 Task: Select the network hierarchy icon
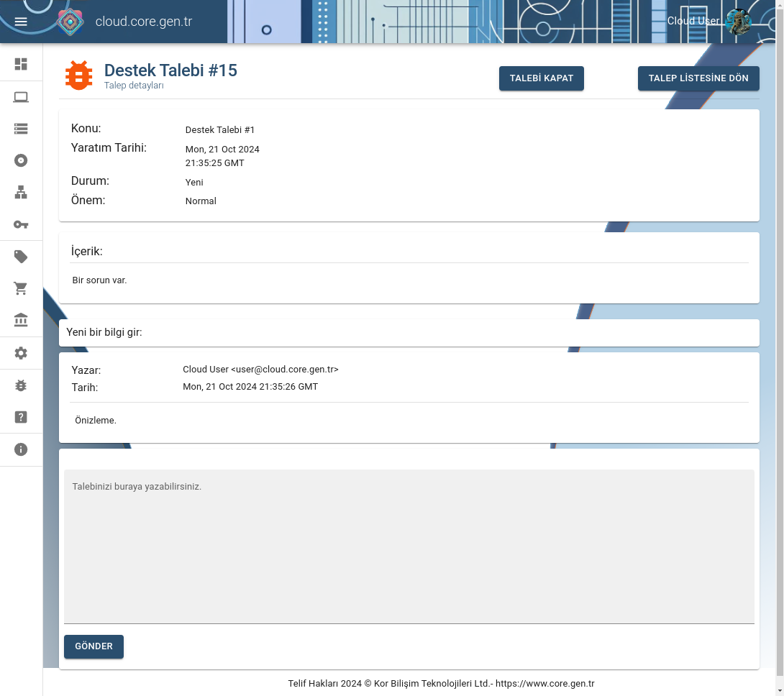[x=21, y=192]
